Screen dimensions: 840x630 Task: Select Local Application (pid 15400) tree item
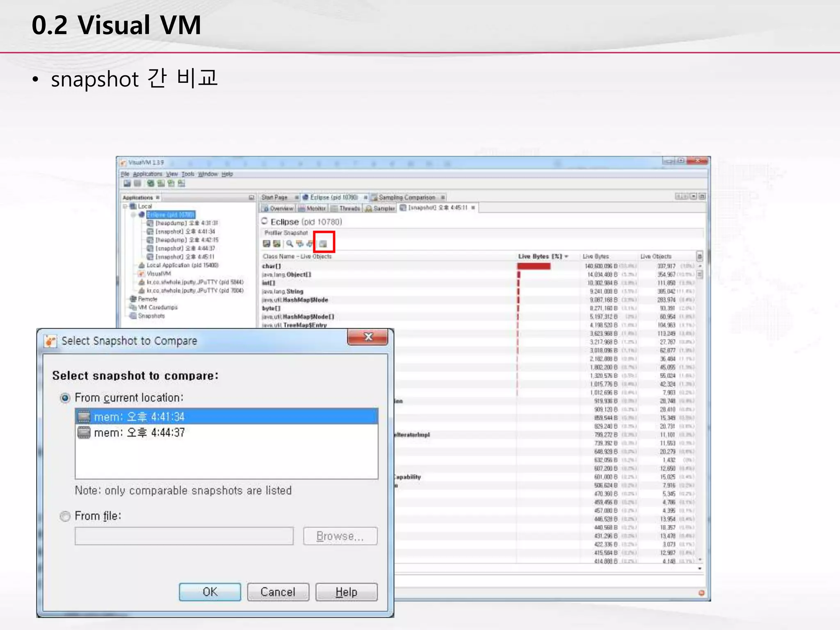pos(179,265)
